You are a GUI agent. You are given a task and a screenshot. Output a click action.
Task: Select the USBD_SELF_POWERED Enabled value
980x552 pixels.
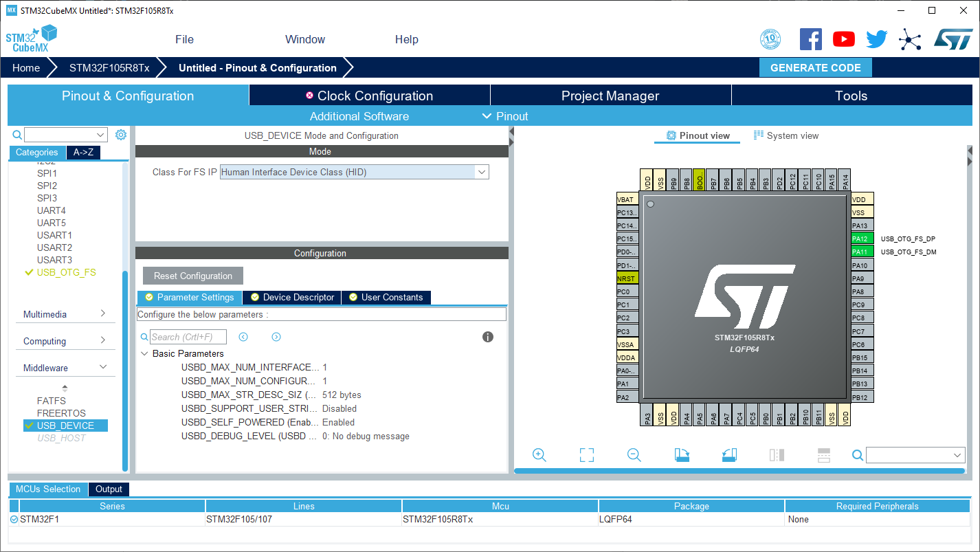pos(339,422)
